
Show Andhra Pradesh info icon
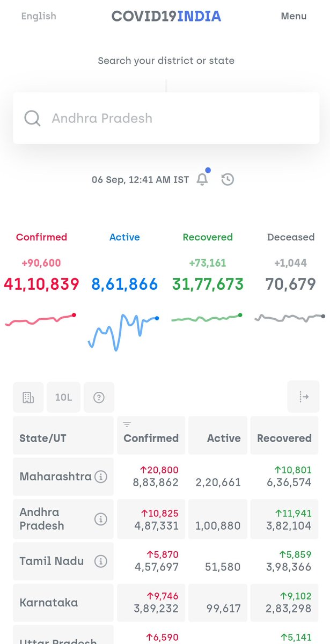tap(101, 519)
